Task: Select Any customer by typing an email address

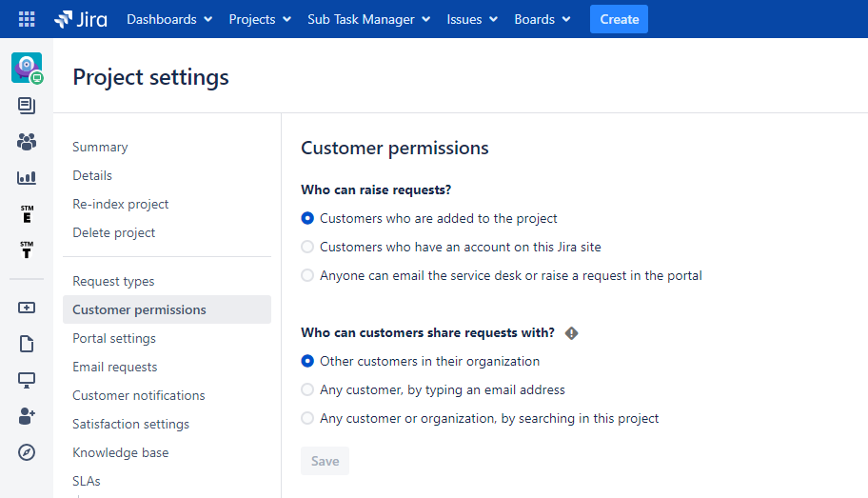Action: coord(307,389)
